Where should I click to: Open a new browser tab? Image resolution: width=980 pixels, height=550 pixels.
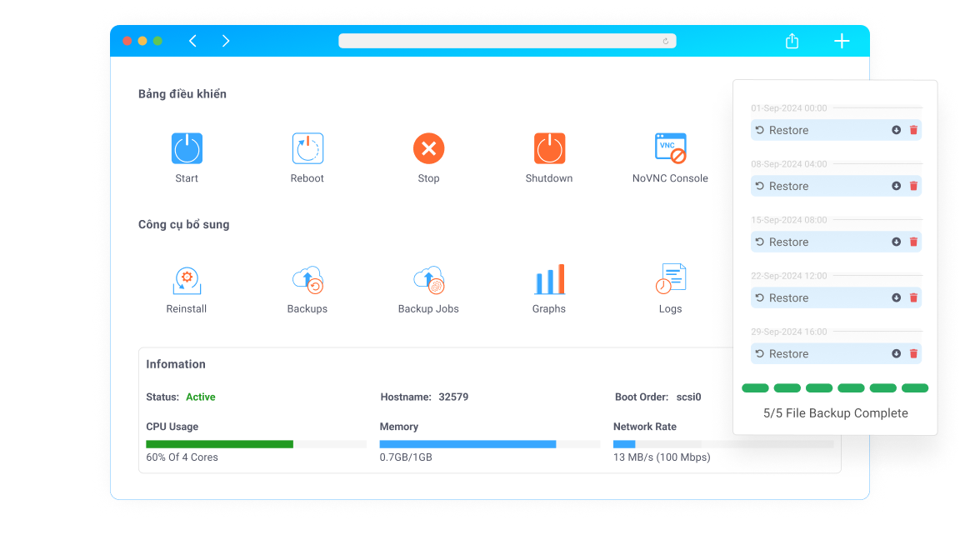(842, 40)
